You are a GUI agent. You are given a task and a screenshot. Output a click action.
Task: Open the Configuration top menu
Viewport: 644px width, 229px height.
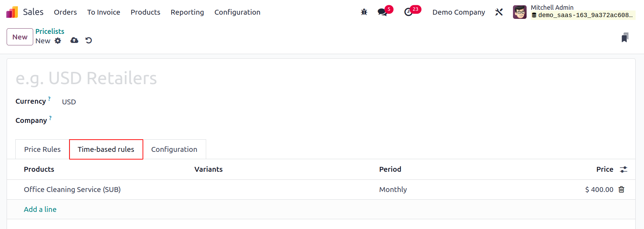[237, 12]
